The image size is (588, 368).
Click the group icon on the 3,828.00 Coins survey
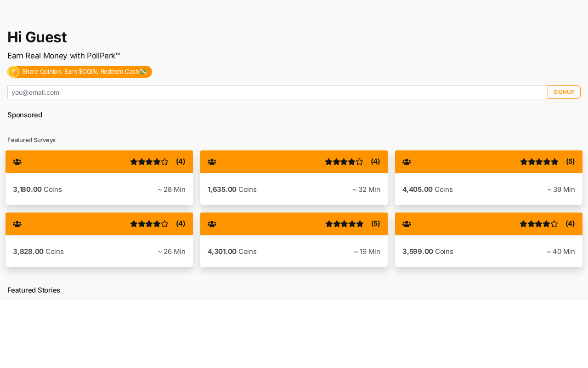pyautogui.click(x=17, y=224)
